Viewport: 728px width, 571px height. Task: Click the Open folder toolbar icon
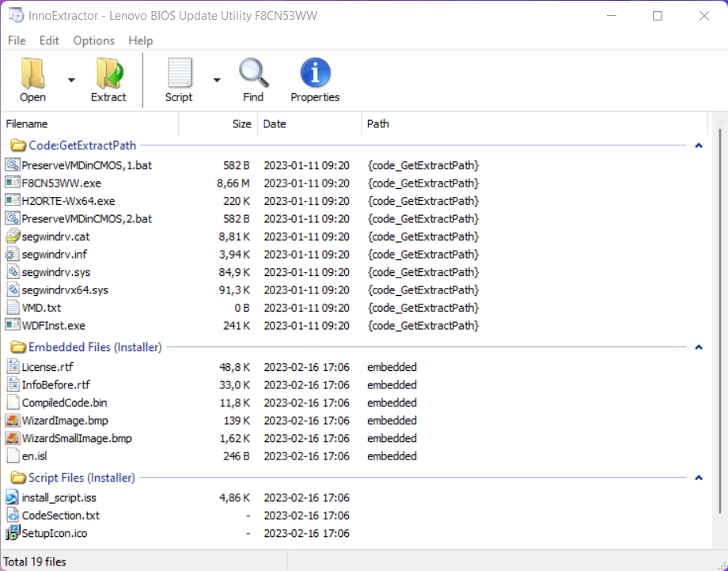33,73
